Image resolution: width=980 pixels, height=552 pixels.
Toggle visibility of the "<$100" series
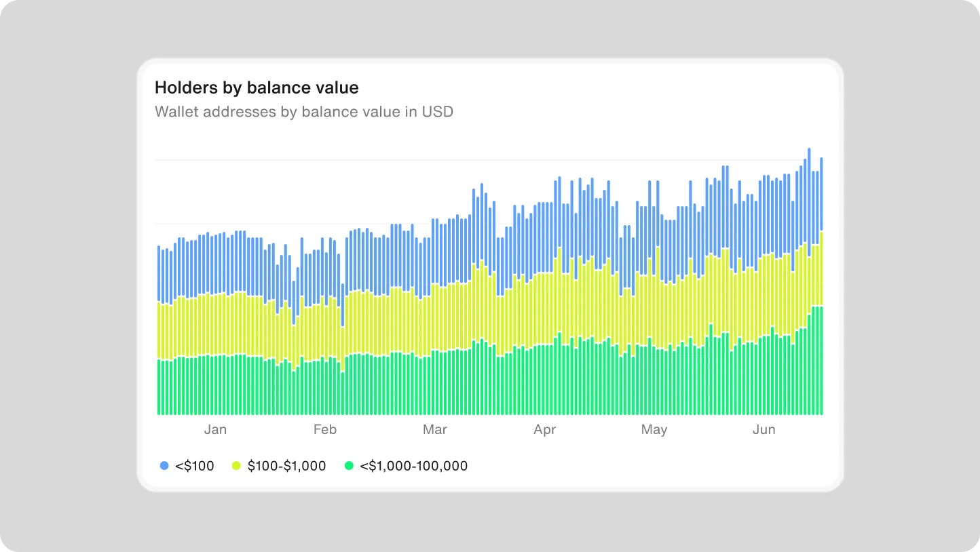tap(163, 466)
